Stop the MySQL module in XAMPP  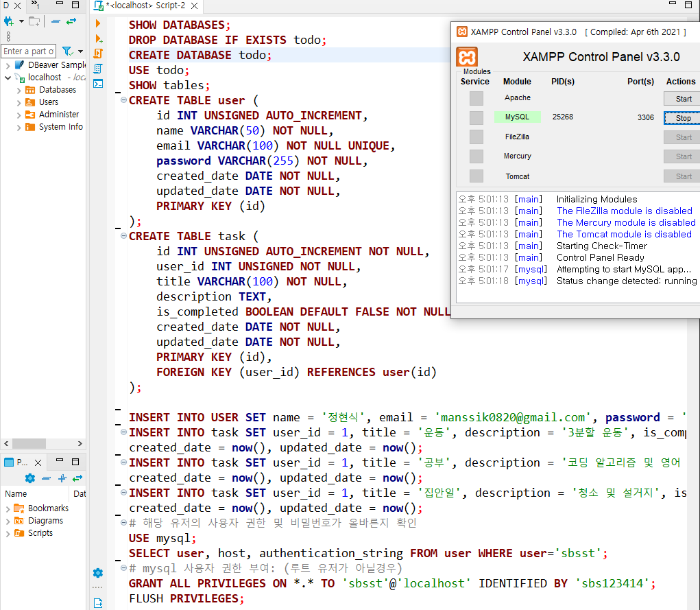point(683,118)
